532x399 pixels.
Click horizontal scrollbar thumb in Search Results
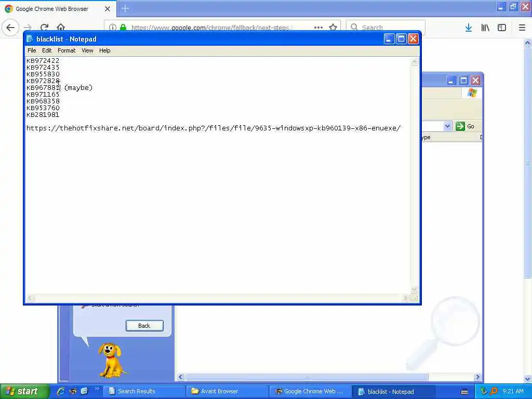pyautogui.click(x=307, y=377)
